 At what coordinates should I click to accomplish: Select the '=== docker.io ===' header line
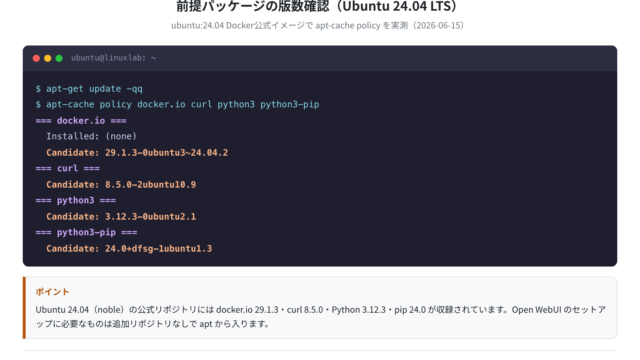click(x=81, y=120)
